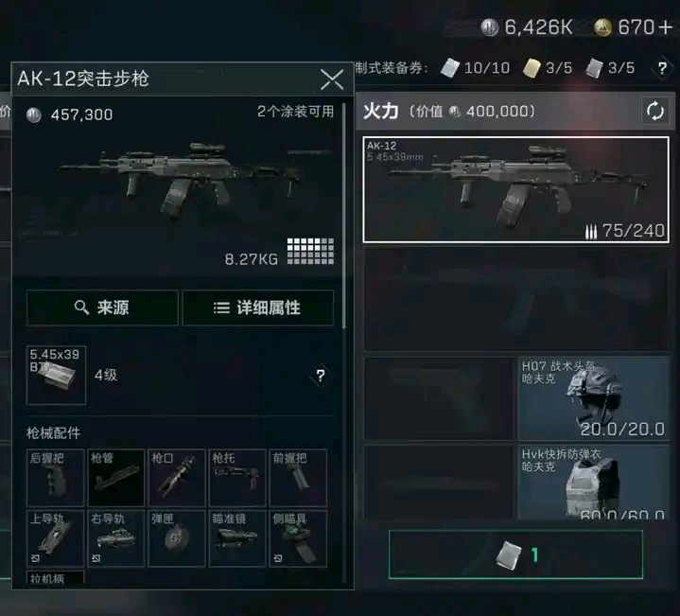Close the AK-12突击步枪 detail panel
Screen dimensions: 680x616
point(332,79)
